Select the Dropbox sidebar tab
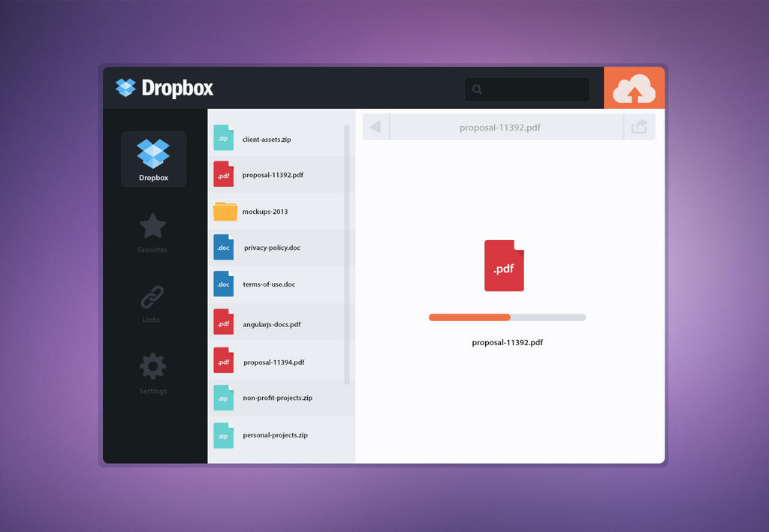The height and width of the screenshot is (532, 769). point(153,159)
